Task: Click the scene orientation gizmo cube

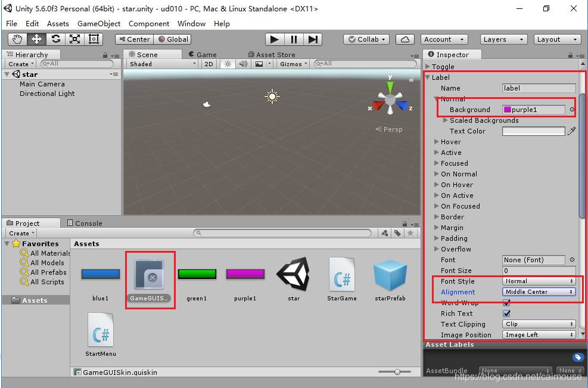Action: tap(390, 100)
